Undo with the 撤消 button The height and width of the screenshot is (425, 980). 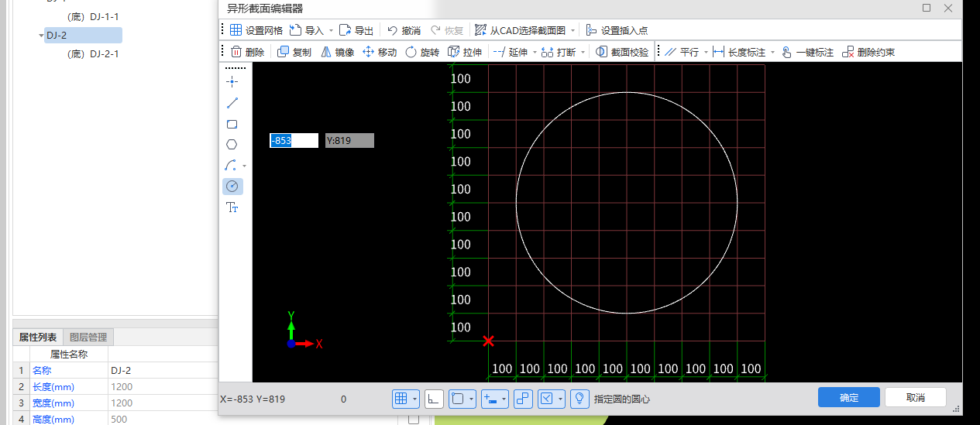pyautogui.click(x=404, y=30)
